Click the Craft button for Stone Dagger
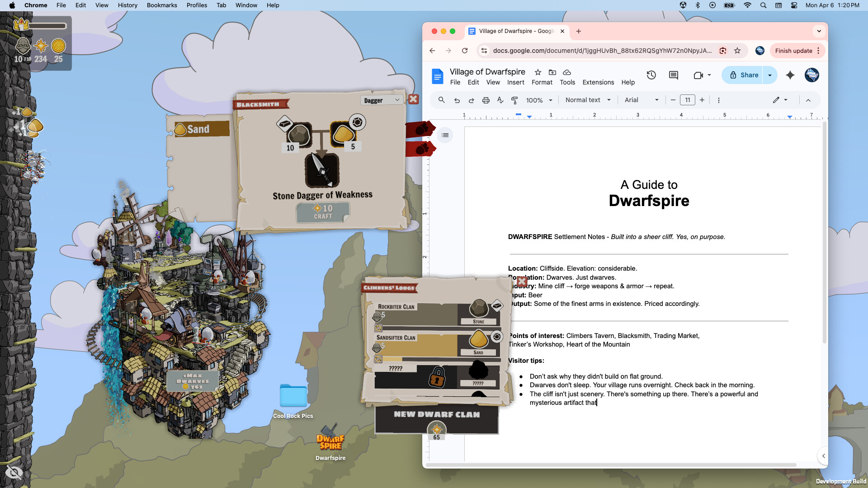This screenshot has width=868, height=488. point(323,212)
